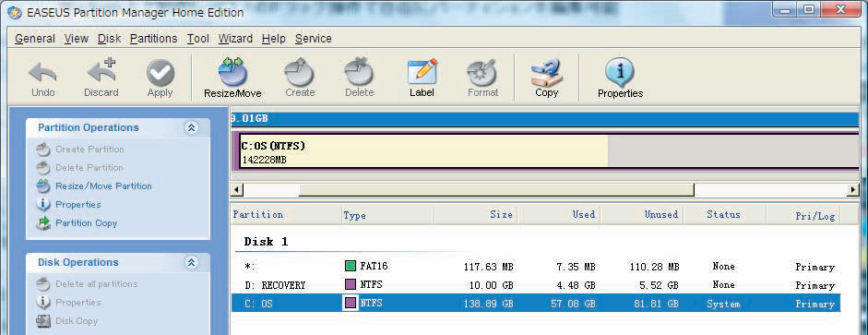Open the Disk menu
This screenshot has height=335, width=868.
(109, 39)
